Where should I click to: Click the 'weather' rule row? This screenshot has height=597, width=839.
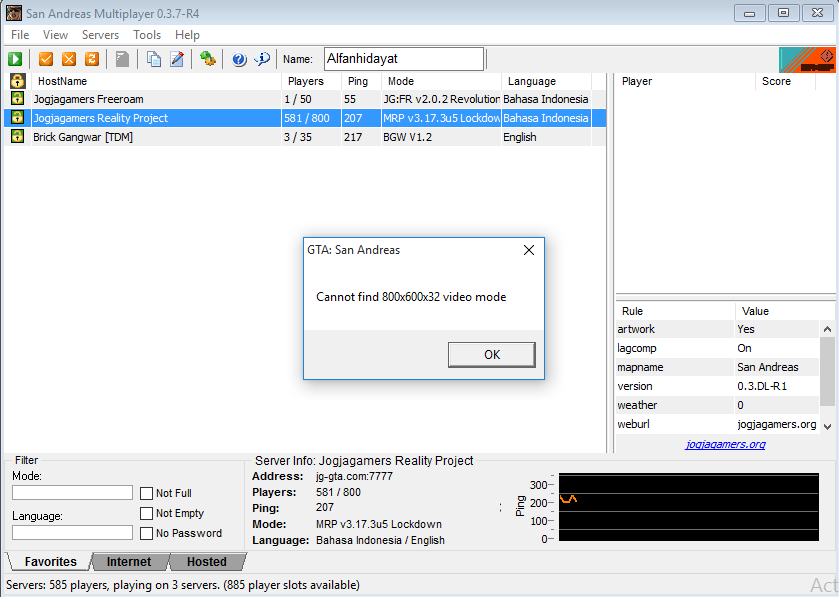tap(718, 405)
